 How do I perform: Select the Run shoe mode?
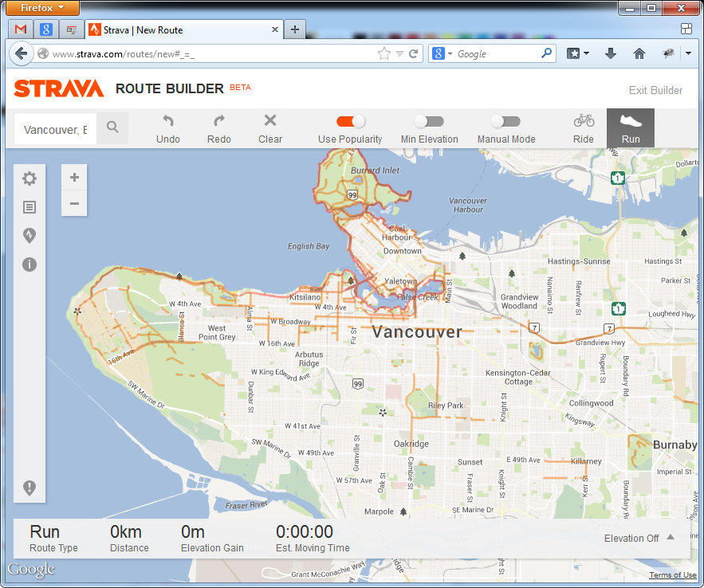pyautogui.click(x=631, y=121)
